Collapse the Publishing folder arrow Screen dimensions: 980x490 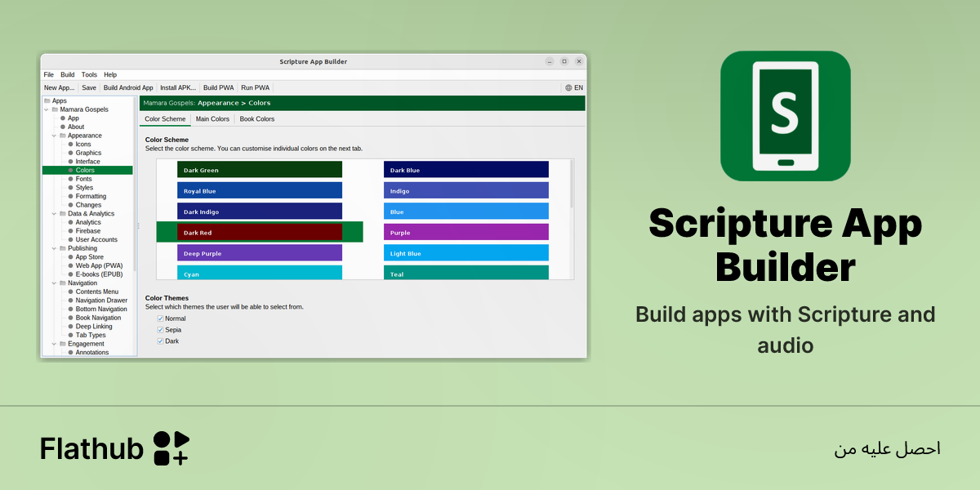click(x=55, y=248)
